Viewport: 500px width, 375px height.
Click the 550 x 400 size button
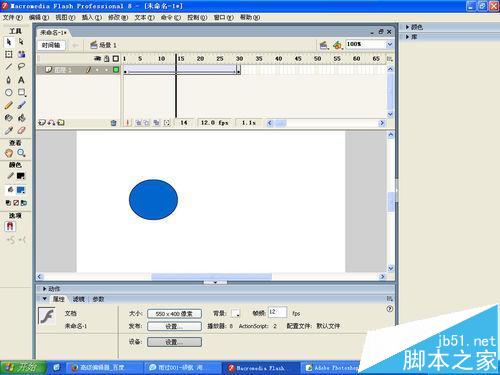click(x=174, y=314)
